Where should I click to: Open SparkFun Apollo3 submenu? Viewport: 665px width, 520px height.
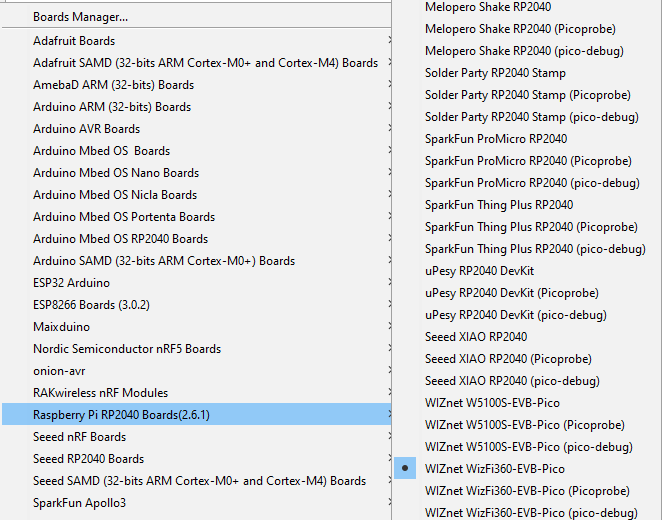click(x=196, y=503)
